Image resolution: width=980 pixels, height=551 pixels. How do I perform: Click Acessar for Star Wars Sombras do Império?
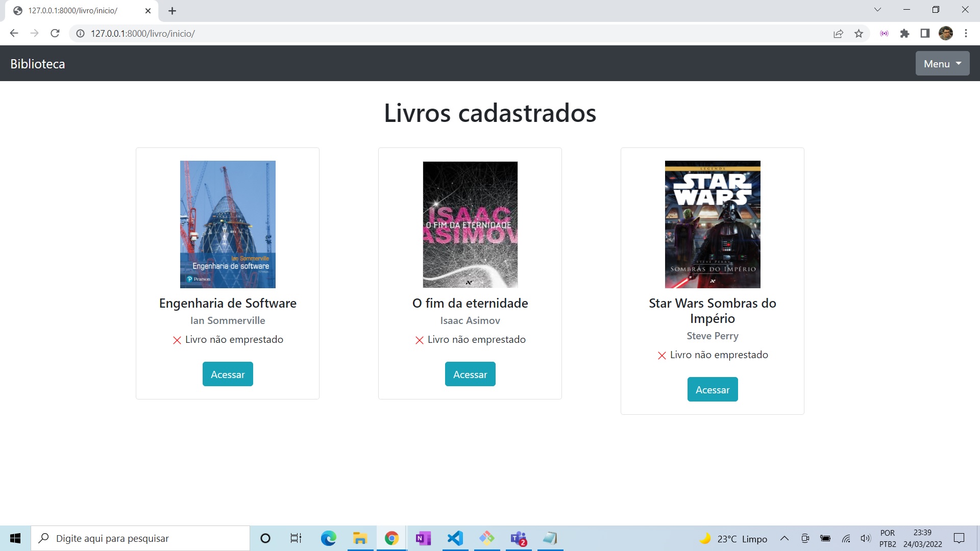712,389
